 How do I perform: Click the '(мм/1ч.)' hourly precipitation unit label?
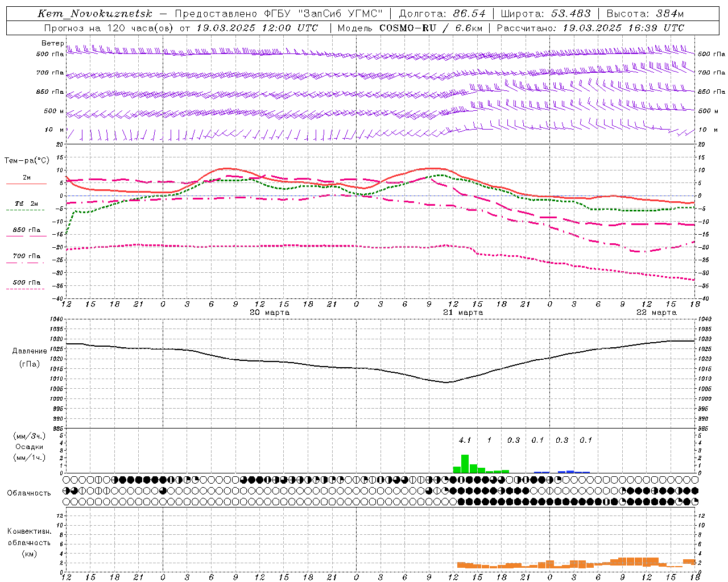pos(30,458)
